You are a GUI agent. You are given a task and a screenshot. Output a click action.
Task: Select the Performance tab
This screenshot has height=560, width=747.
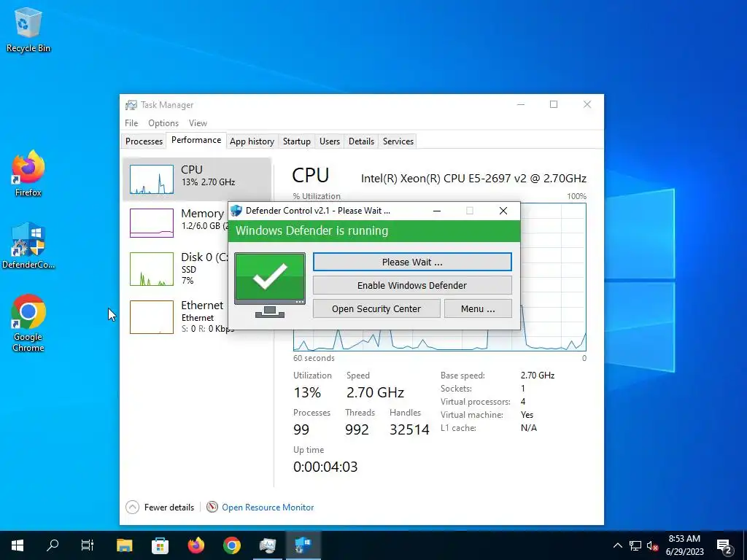196,140
